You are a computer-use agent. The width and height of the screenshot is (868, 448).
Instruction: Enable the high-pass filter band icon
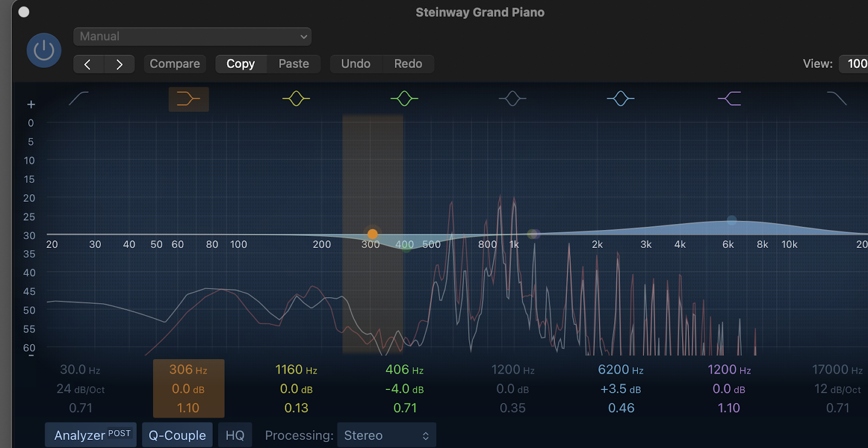tap(79, 98)
